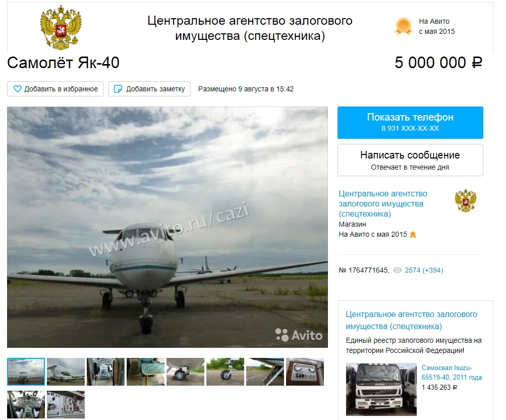
Task: Click the orange award badge in header
Action: click(404, 26)
